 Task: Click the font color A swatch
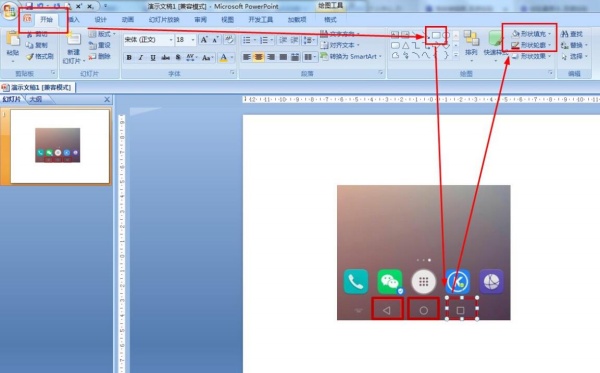pos(224,57)
